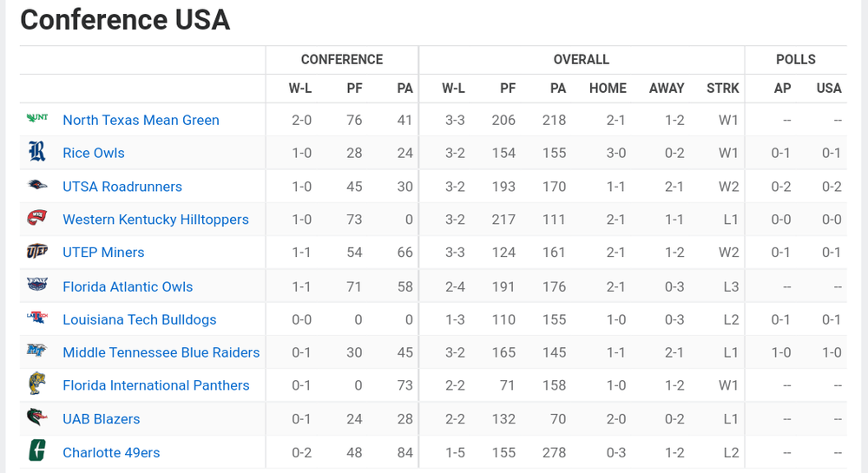Visit the Florida Atlantic Owls team page
Image resolution: width=868 pixels, height=473 pixels.
[x=128, y=286]
